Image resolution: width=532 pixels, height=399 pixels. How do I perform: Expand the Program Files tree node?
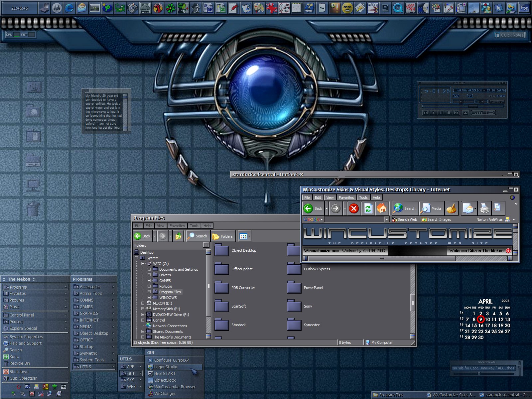pos(149,292)
